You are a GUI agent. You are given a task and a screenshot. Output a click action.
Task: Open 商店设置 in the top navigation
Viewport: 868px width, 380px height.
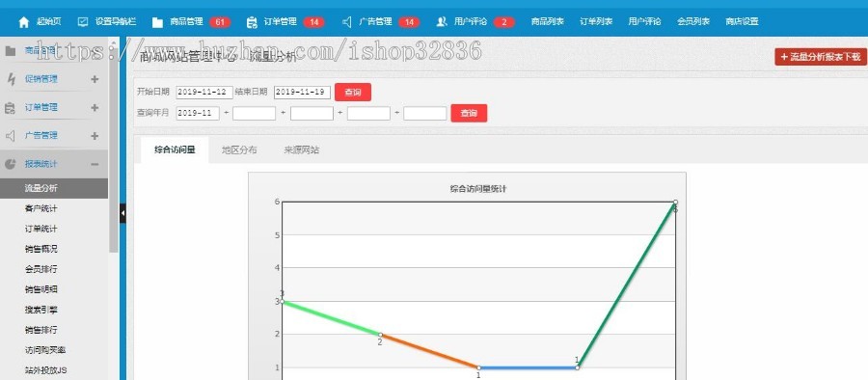[742, 22]
